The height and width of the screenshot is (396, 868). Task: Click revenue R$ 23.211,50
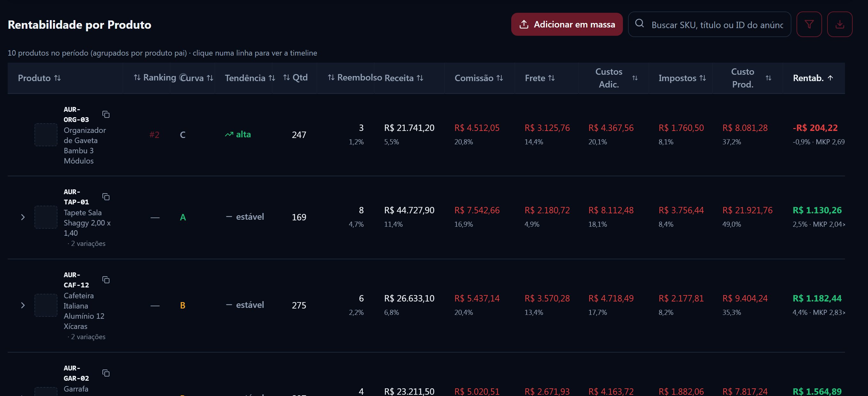[x=409, y=391]
